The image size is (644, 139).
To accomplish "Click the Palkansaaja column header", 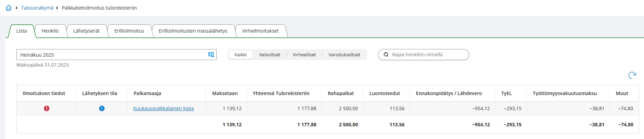I will coord(147,93).
